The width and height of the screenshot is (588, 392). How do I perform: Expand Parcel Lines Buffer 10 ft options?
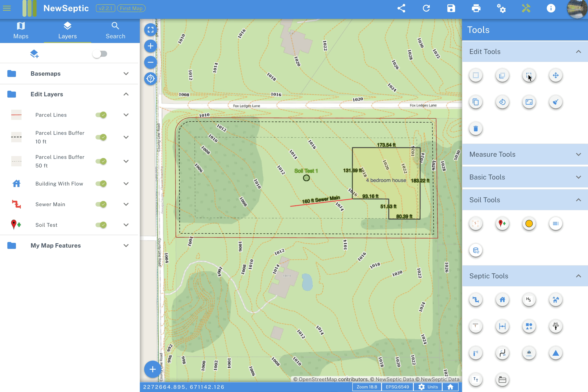[126, 137]
